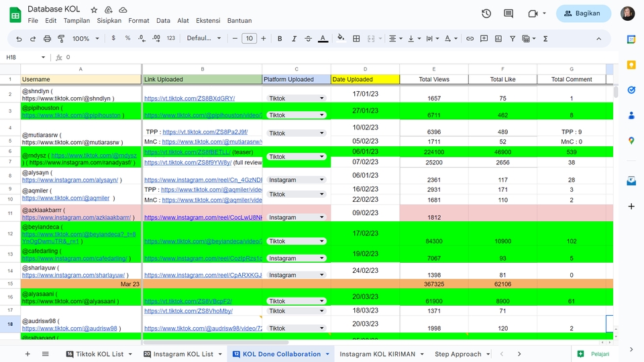Screen dimensions: 644x362
Task: Open platform dropdown for @alysayn row
Action: coord(321,180)
